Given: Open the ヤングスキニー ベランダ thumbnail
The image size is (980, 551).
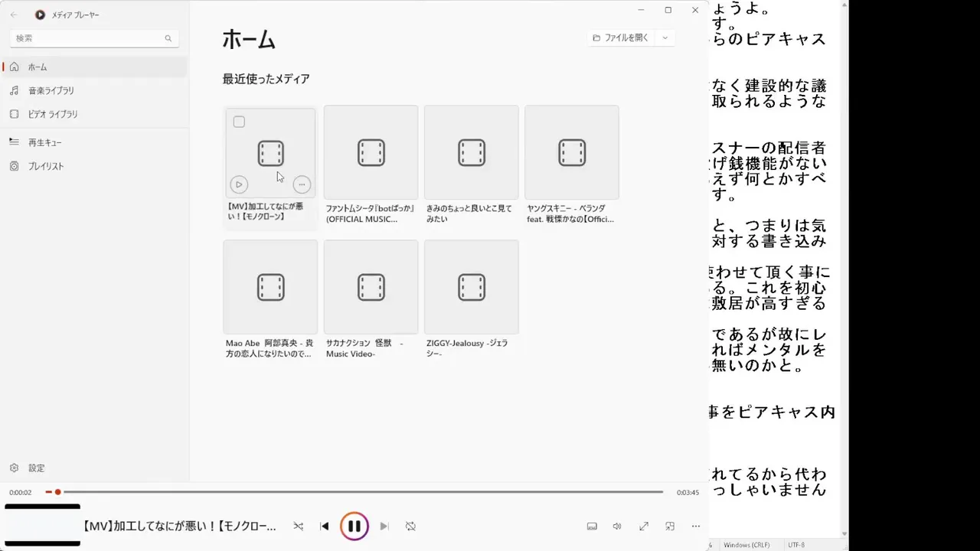Looking at the screenshot, I should [571, 152].
